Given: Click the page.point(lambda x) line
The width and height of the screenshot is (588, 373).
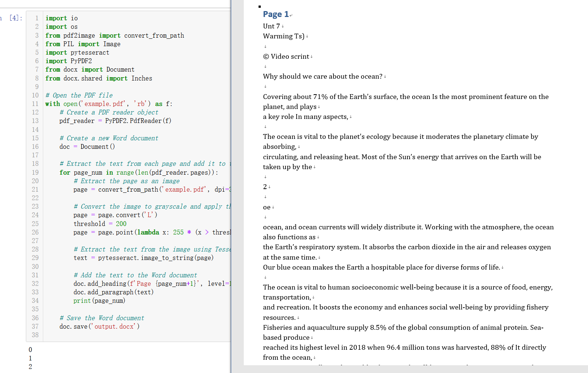Looking at the screenshot, I should tap(152, 232).
